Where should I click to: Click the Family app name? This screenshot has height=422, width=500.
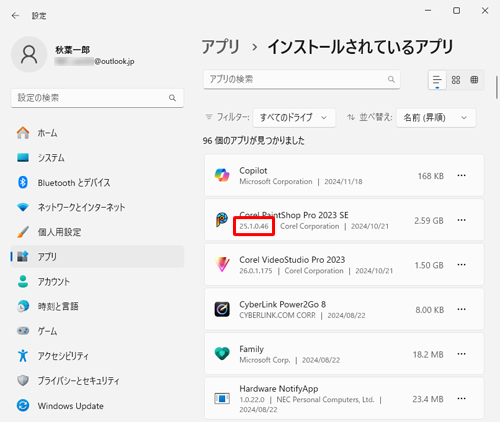point(252,349)
